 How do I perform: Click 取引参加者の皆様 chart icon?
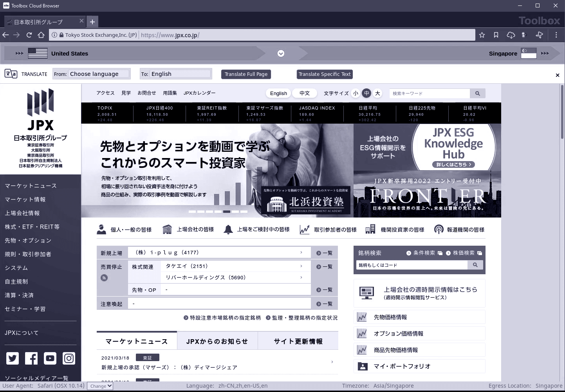[305, 230]
